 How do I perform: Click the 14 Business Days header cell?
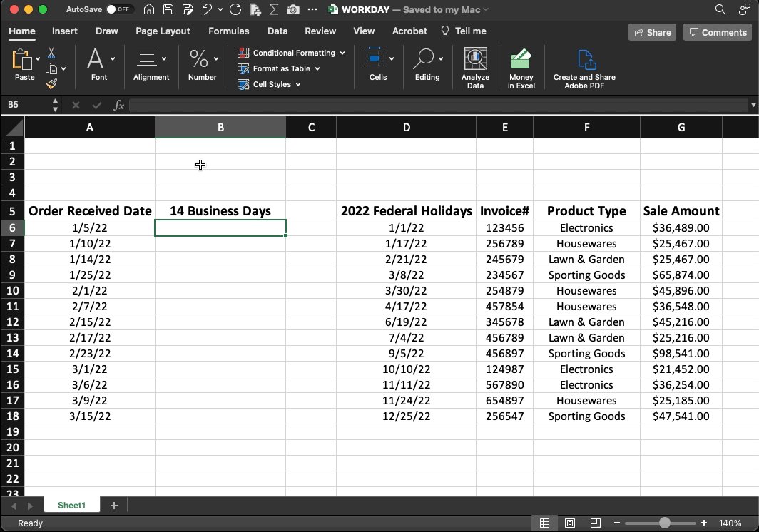pyautogui.click(x=220, y=211)
